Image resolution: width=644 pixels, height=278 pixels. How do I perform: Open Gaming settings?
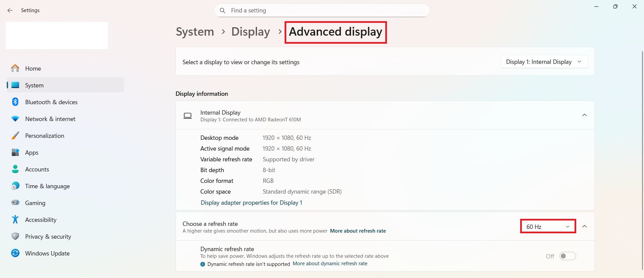point(65,203)
